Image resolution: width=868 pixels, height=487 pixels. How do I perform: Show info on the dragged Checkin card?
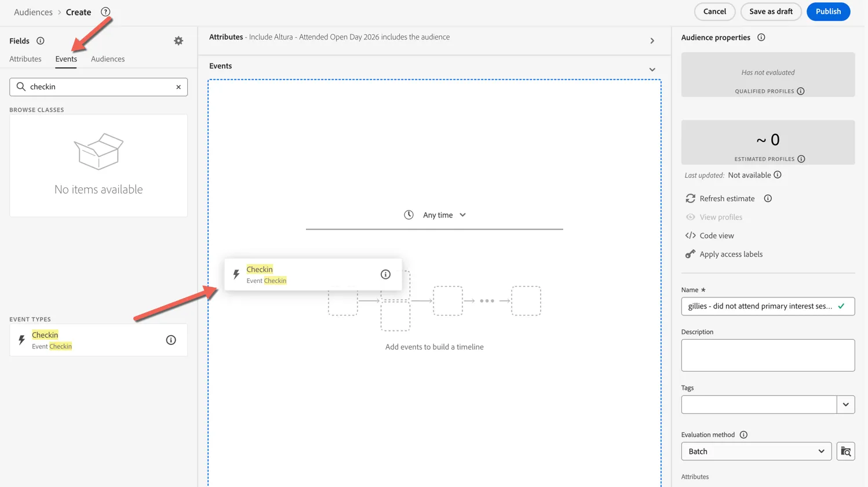point(385,274)
